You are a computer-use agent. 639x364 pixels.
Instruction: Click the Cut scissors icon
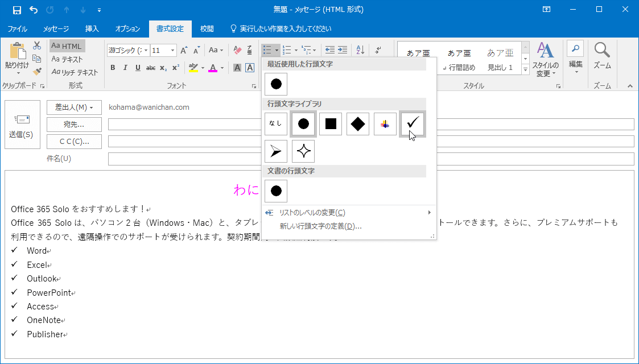coord(37,45)
